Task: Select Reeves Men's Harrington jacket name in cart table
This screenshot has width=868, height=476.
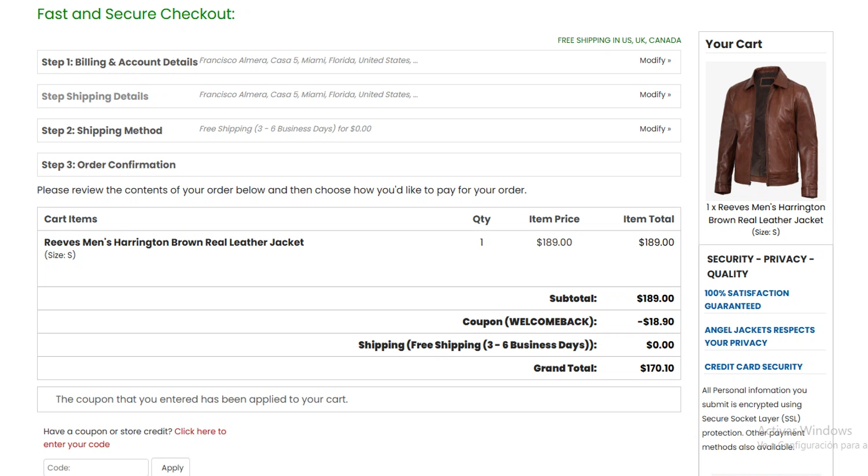Action: 174,242
